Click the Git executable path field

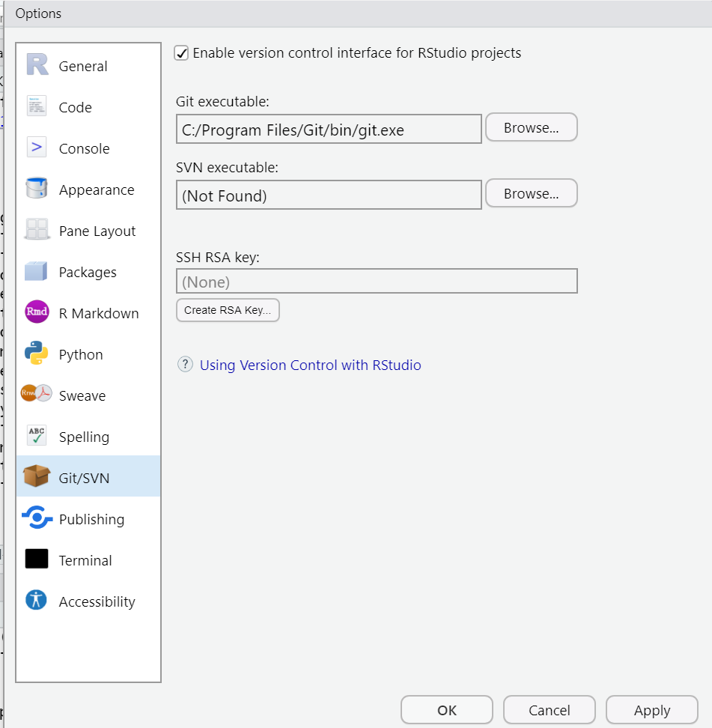(329, 129)
